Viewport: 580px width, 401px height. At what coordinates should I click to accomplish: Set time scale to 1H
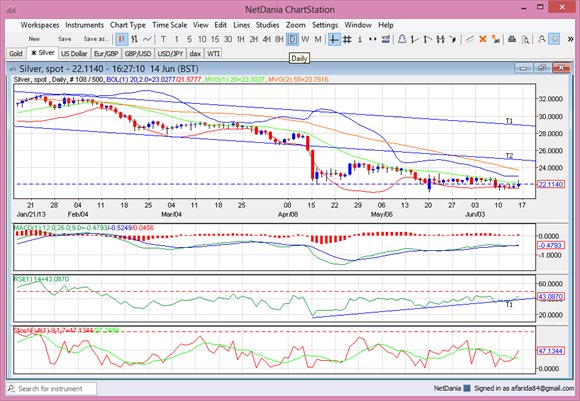240,39
